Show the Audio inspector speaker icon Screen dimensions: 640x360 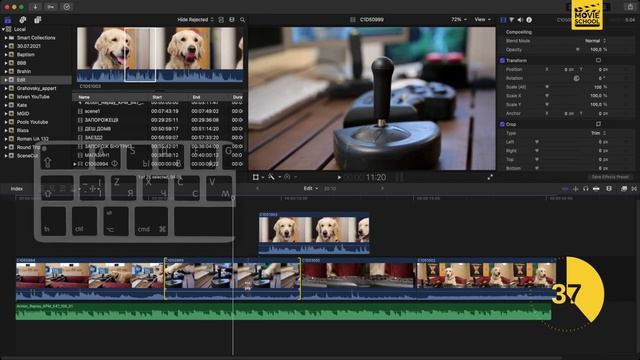click(520, 20)
